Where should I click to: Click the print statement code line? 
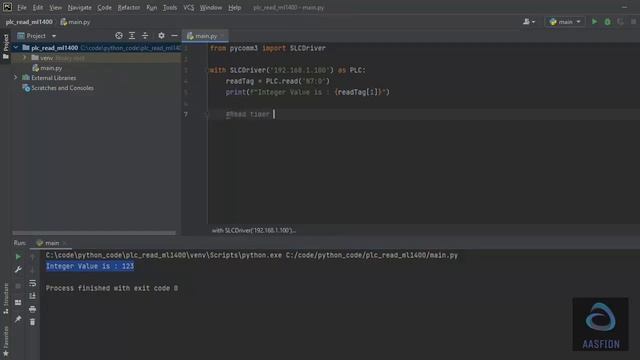pos(308,92)
